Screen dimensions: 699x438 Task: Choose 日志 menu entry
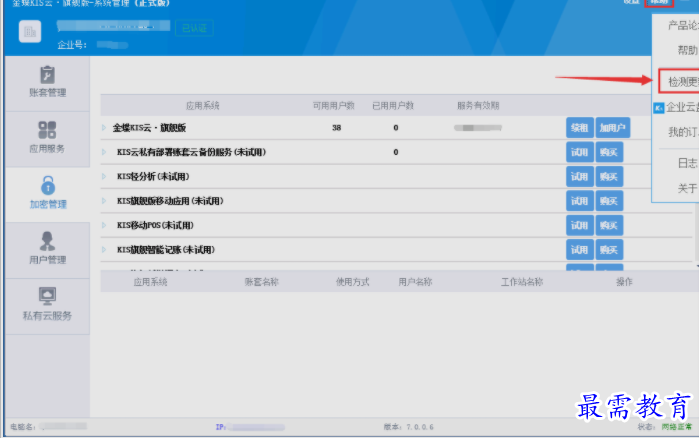[x=687, y=163]
